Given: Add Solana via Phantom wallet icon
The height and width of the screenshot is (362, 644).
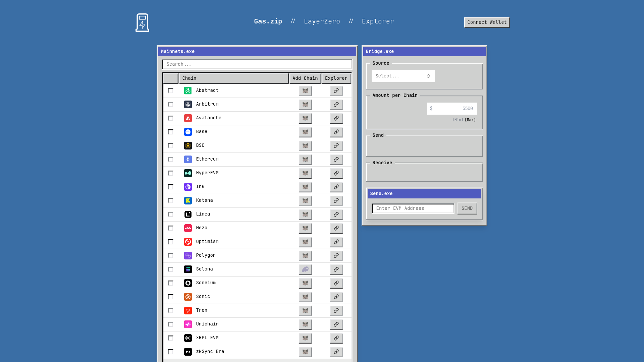Looking at the screenshot, I should pos(305,269).
